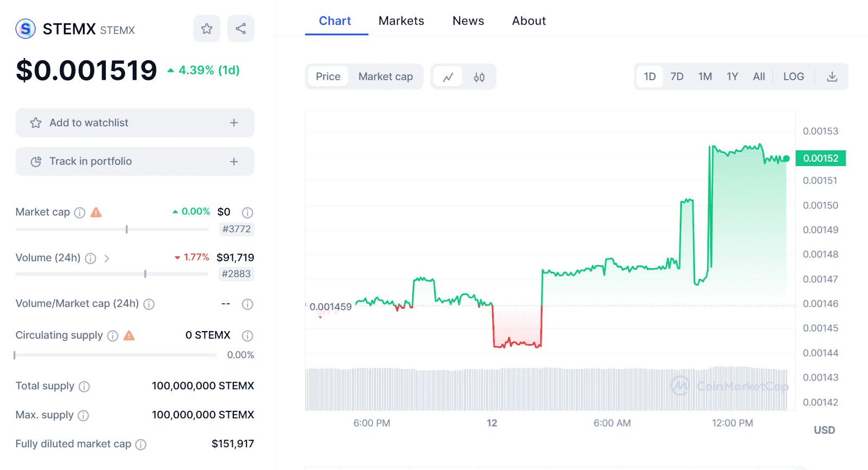Click Total supply 100,000,000 STEMX value
Viewport: 868px width, 470px height.
coord(203,386)
